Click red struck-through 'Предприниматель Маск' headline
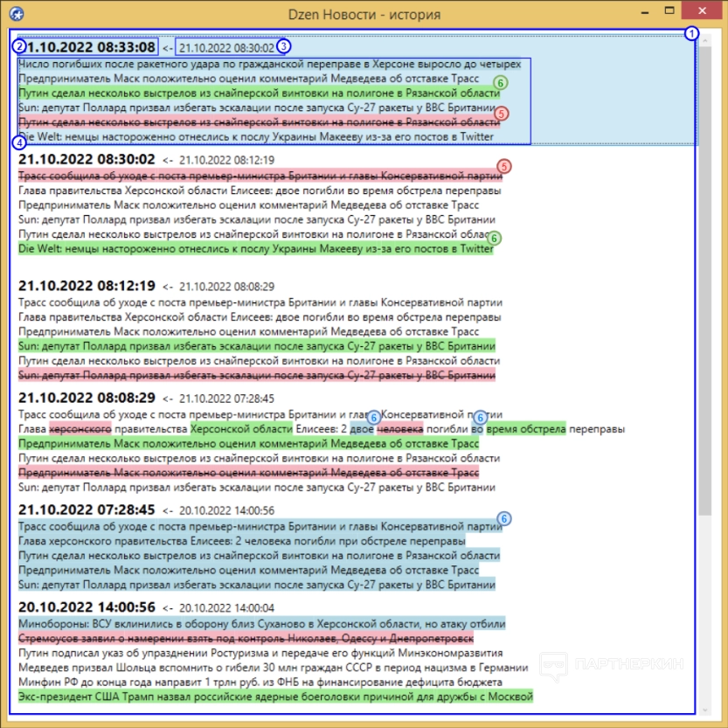 pos(248,473)
